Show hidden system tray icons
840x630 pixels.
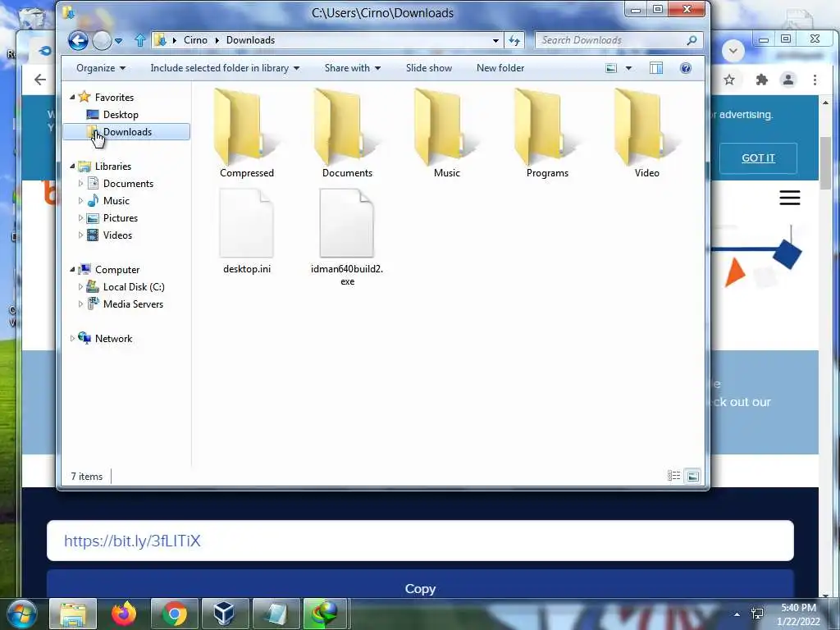[737, 614]
